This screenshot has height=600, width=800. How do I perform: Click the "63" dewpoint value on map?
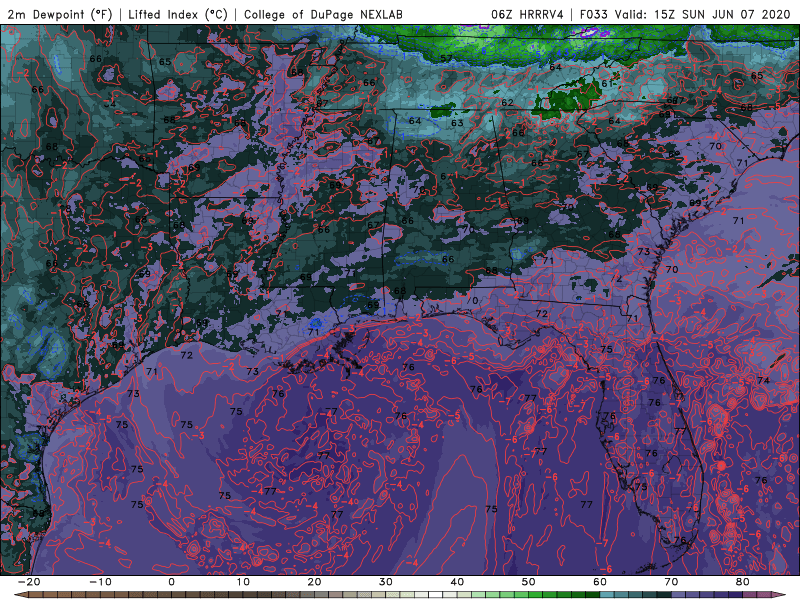pos(457,123)
